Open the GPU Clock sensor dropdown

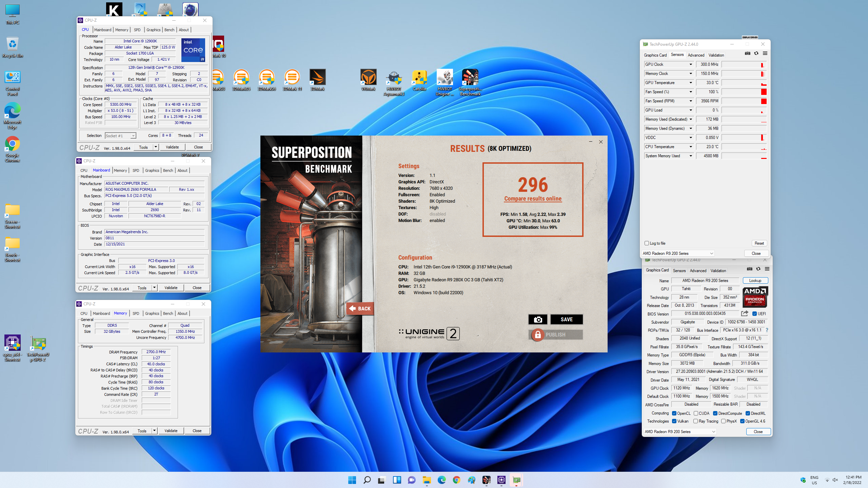pyautogui.click(x=690, y=64)
